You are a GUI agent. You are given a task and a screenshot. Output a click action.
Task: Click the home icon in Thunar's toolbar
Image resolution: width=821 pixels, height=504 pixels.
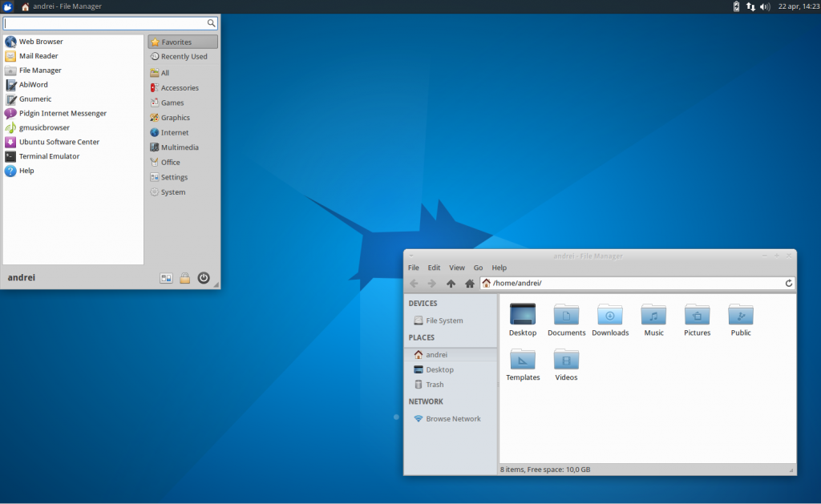pyautogui.click(x=467, y=283)
